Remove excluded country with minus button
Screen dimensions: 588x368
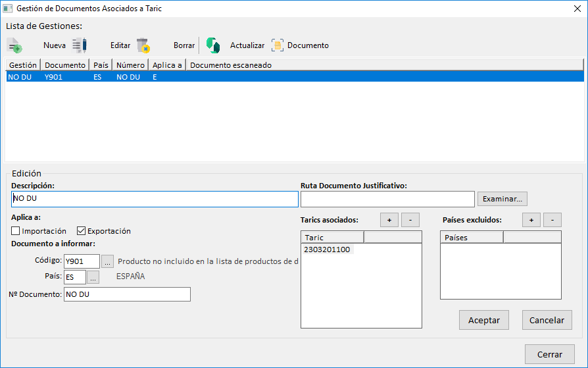552,220
